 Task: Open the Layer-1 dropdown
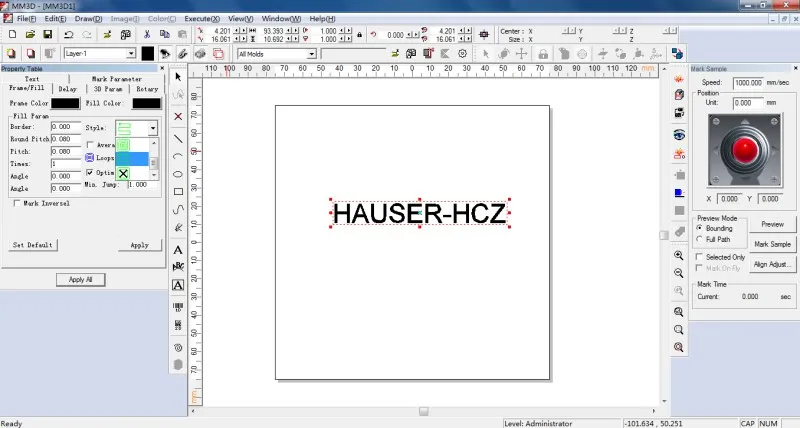tap(131, 53)
